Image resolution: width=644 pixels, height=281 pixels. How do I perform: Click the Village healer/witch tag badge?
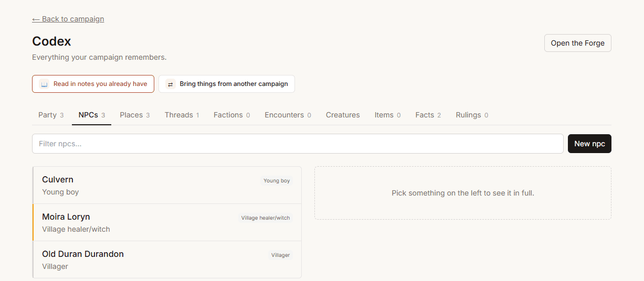(266, 218)
